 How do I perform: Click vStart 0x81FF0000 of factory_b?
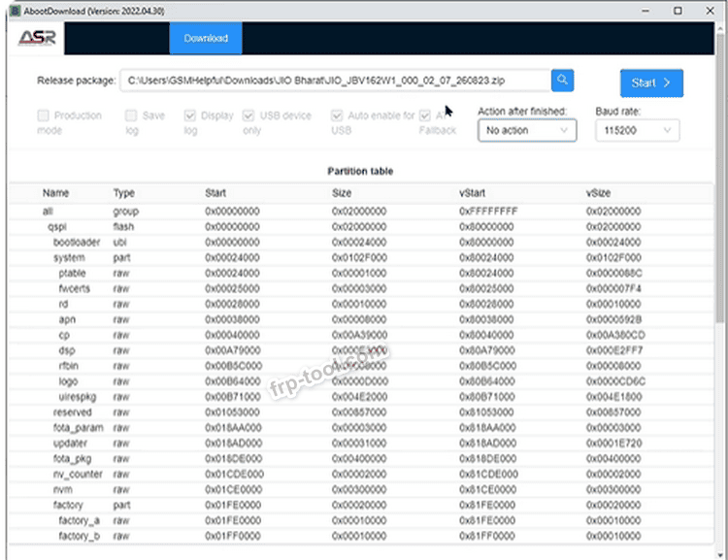click(486, 536)
